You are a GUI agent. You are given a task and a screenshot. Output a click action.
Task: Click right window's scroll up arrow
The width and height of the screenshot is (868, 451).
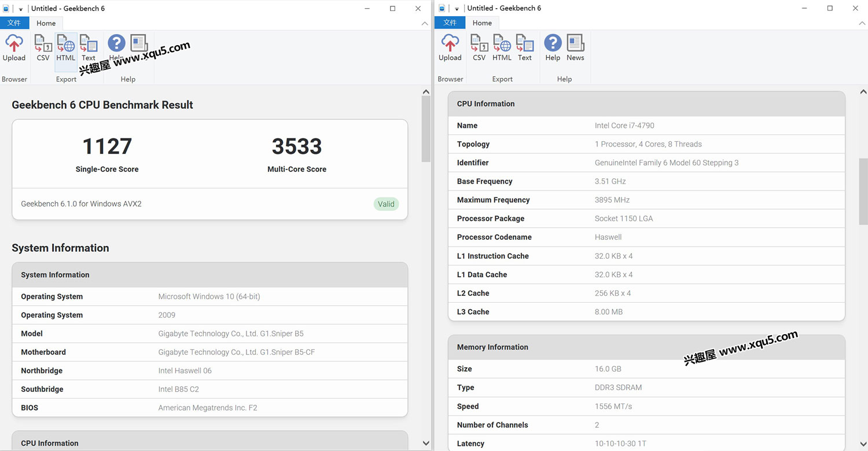(863, 91)
